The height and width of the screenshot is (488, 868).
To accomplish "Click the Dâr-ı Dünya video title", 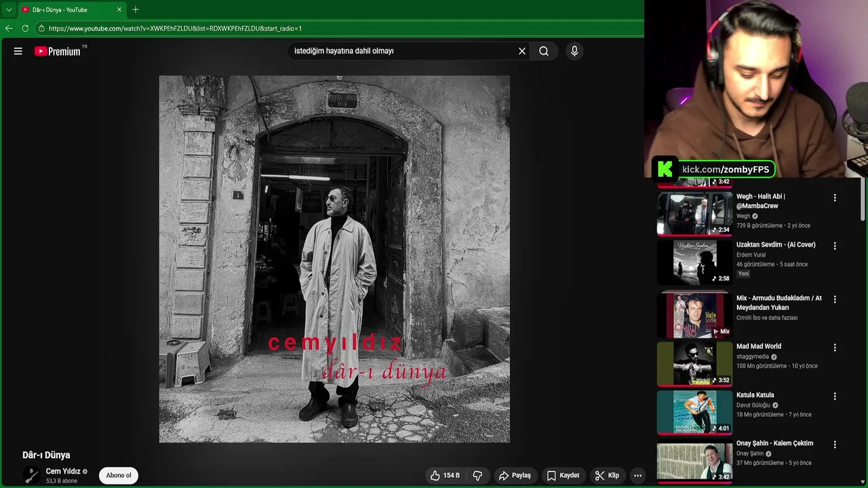I will (x=46, y=455).
